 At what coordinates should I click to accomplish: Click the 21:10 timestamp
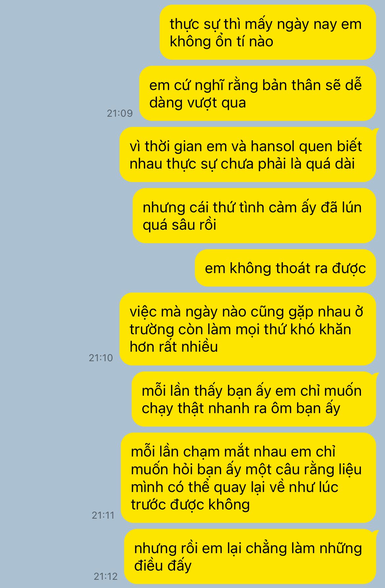(x=101, y=358)
